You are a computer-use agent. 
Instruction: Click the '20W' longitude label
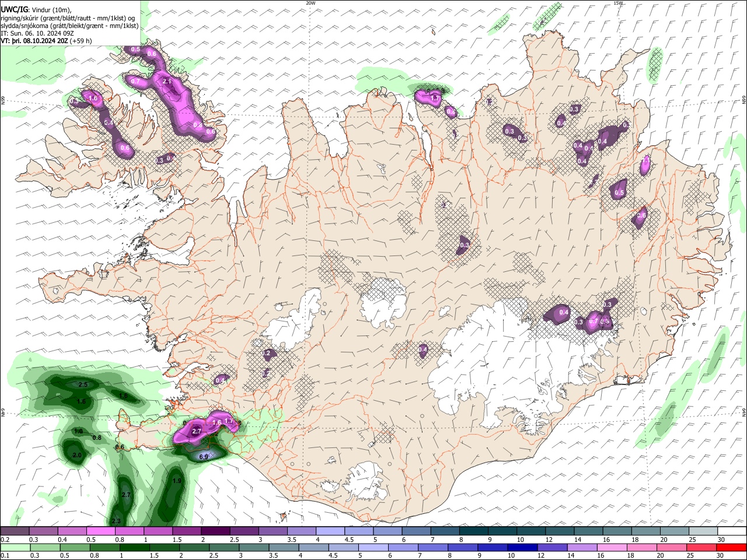click(x=310, y=3)
